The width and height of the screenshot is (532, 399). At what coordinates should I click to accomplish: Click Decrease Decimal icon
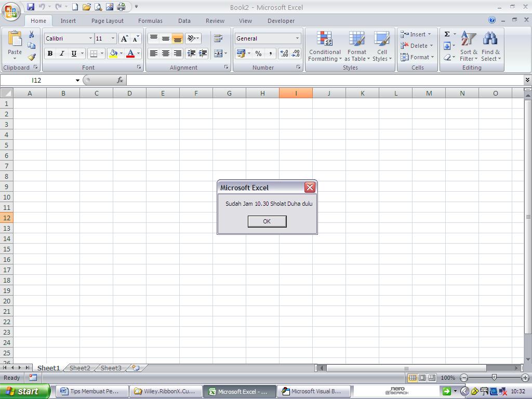point(296,54)
